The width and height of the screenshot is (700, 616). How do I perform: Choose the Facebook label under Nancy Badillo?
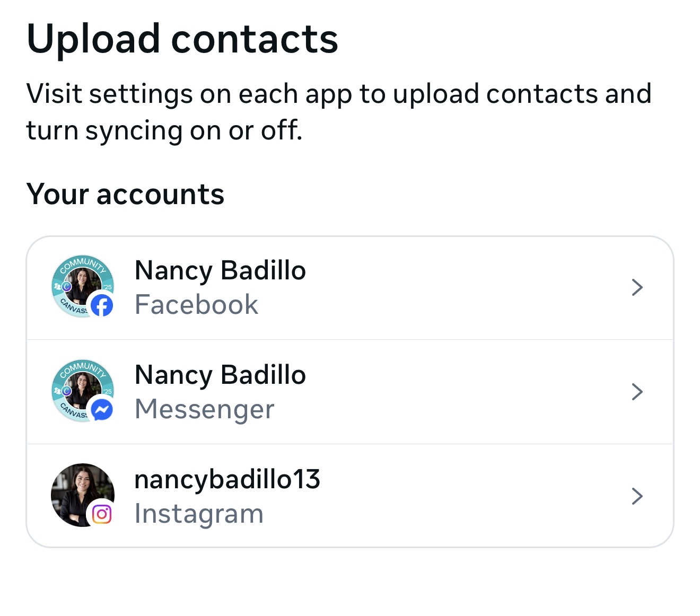tap(196, 305)
